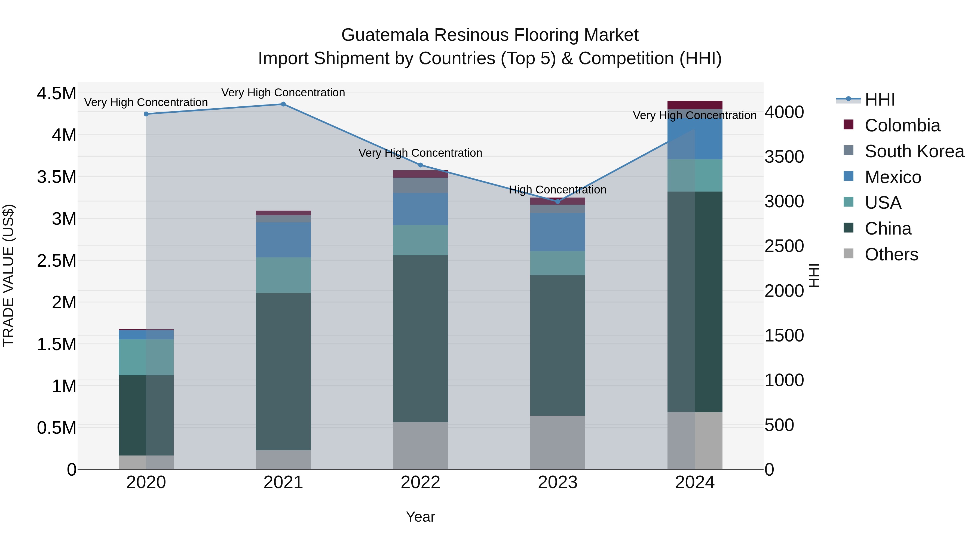Click the USA segment of the 2021 bar
980x551 pixels.
[283, 275]
